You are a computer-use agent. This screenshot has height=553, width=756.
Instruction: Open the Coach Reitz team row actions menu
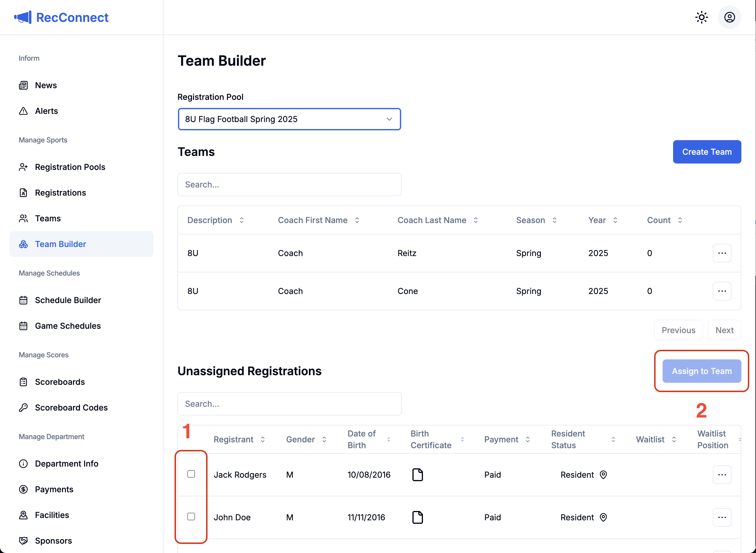click(722, 253)
